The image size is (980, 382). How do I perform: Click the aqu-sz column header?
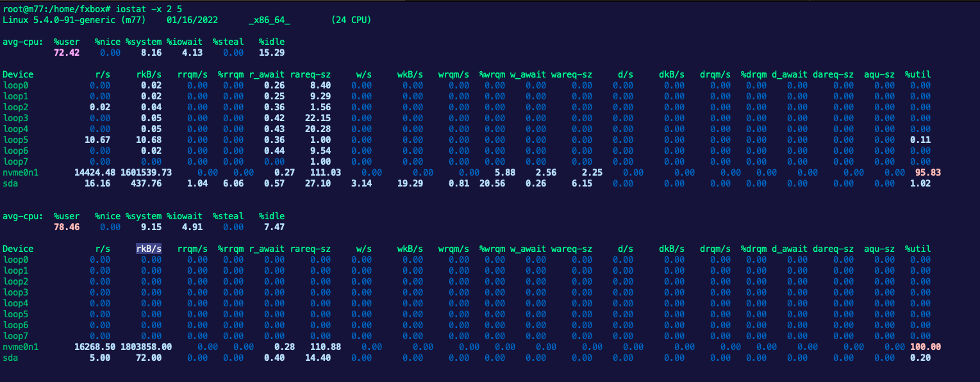(880, 74)
